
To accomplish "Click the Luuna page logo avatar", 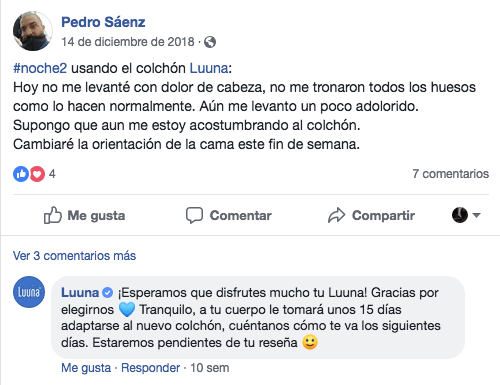I will pyautogui.click(x=29, y=292).
